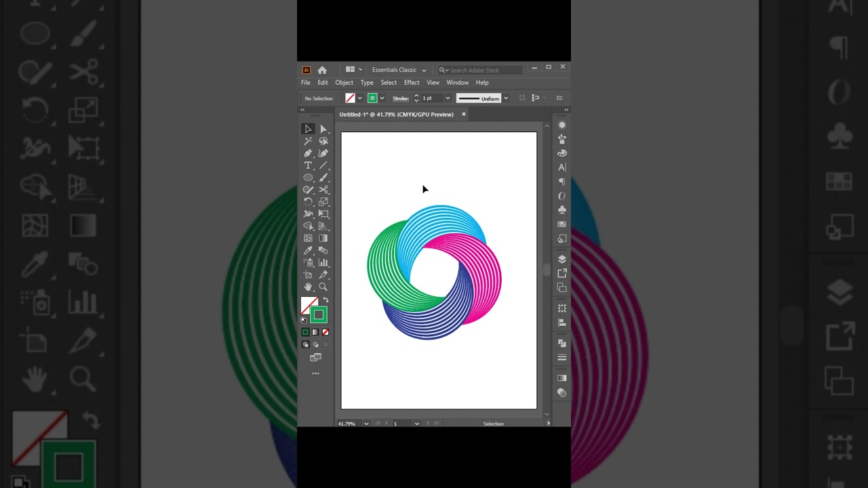The height and width of the screenshot is (488, 868).
Task: Open control bar stroke color dropdown
Action: (x=382, y=98)
